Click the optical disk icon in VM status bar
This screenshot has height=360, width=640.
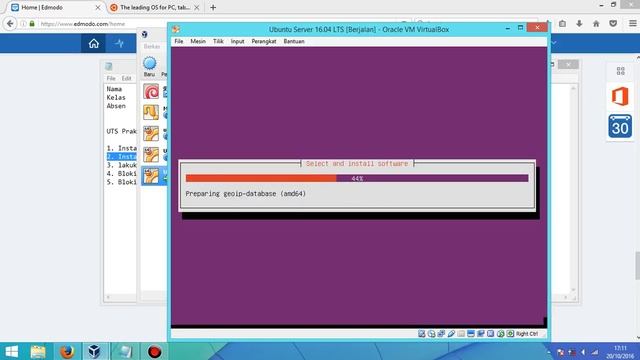(x=431, y=334)
